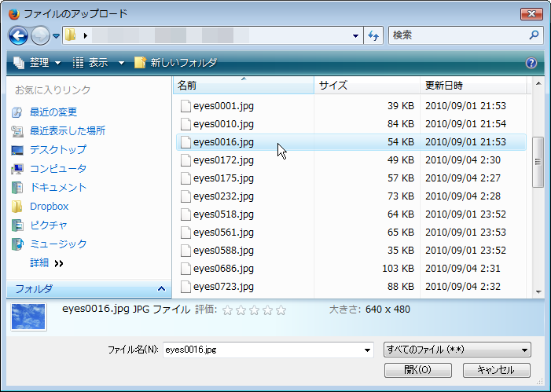This screenshot has height=392, width=551.
Task: Click the コンピュータ sidebar icon
Action: click(17, 169)
